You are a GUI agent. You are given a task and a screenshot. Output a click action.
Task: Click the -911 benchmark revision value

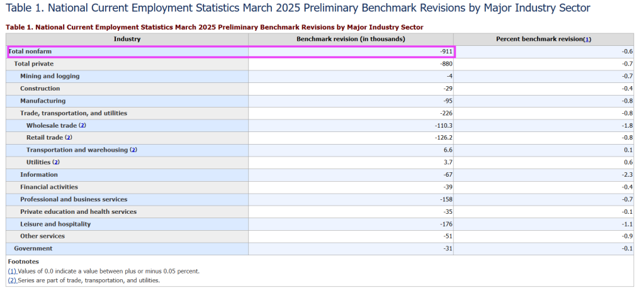point(446,52)
